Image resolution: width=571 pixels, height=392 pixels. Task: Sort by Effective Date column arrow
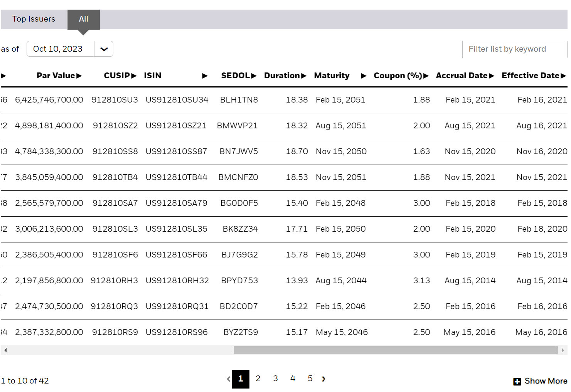(x=563, y=76)
